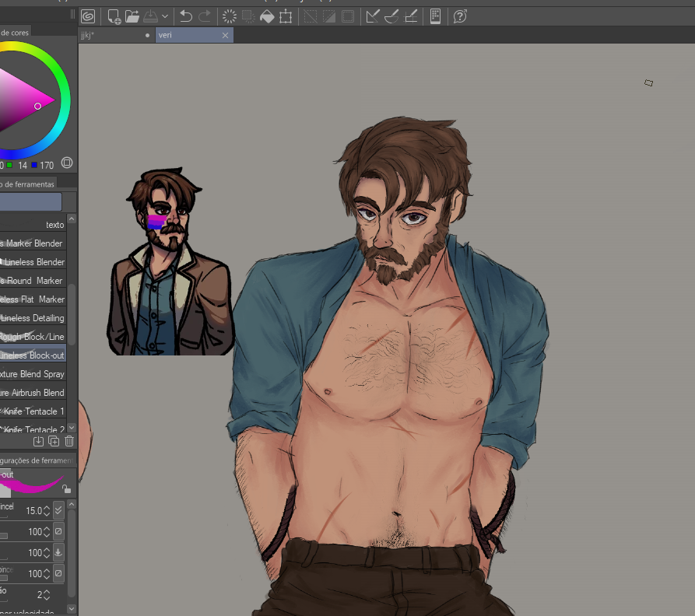Open Clip Studio launcher icon
Image resolution: width=695 pixels, height=616 pixels.
point(88,17)
